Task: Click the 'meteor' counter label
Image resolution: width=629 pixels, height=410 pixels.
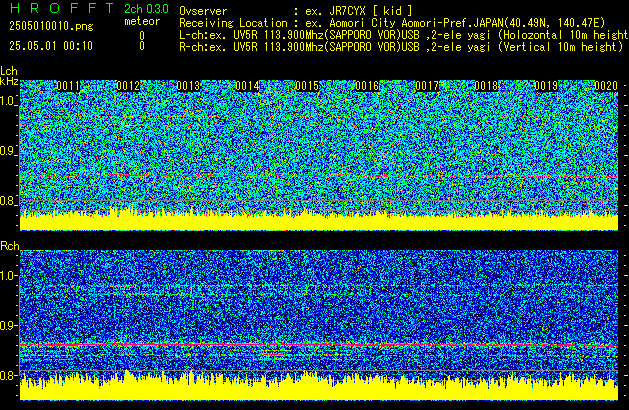Action: tap(142, 21)
